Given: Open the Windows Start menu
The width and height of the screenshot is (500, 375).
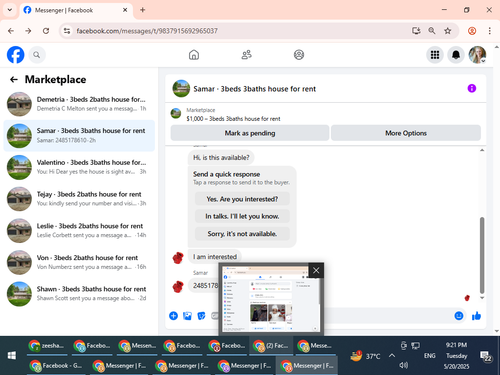Looking at the screenshot, I should [x=12, y=356].
